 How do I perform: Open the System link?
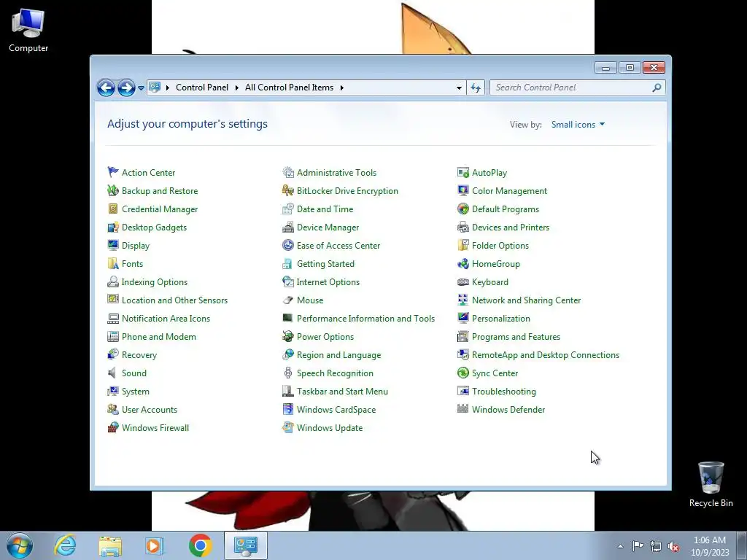[135, 392]
